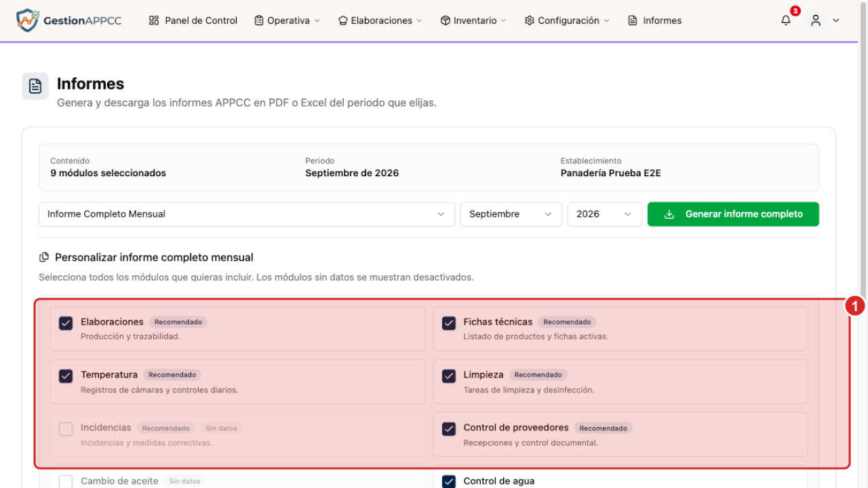Image resolution: width=868 pixels, height=488 pixels.
Task: Open notifications bell icon
Action: pos(786,20)
